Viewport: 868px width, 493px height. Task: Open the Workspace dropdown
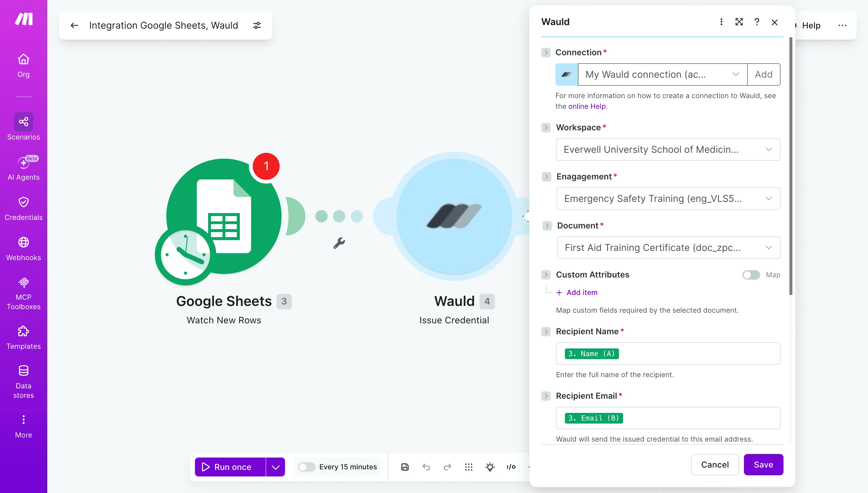[x=668, y=150]
